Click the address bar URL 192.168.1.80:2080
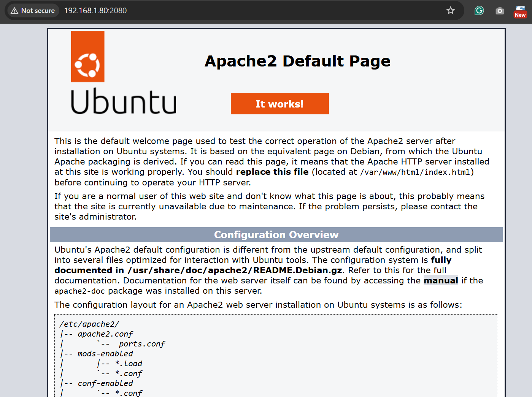Image resolution: width=532 pixels, height=397 pixels. coord(95,11)
